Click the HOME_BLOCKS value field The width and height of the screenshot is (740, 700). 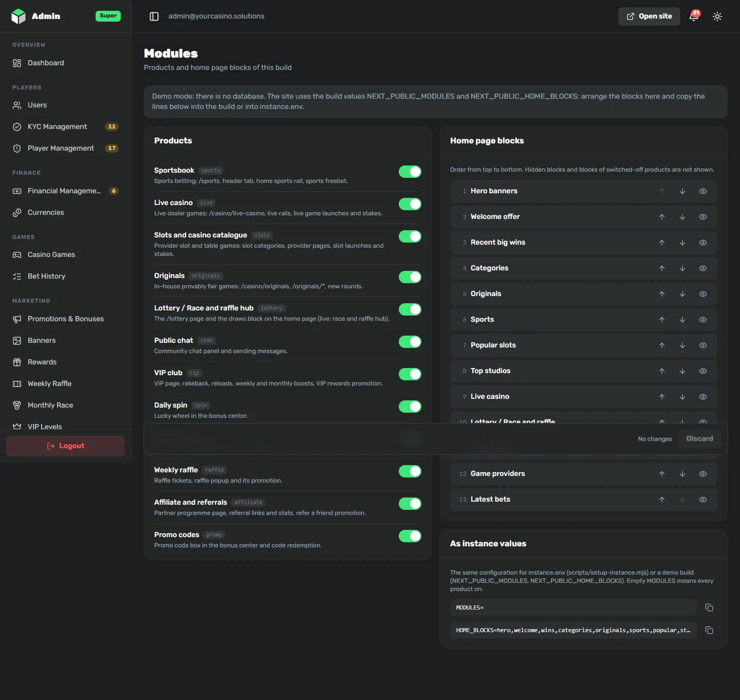573,630
